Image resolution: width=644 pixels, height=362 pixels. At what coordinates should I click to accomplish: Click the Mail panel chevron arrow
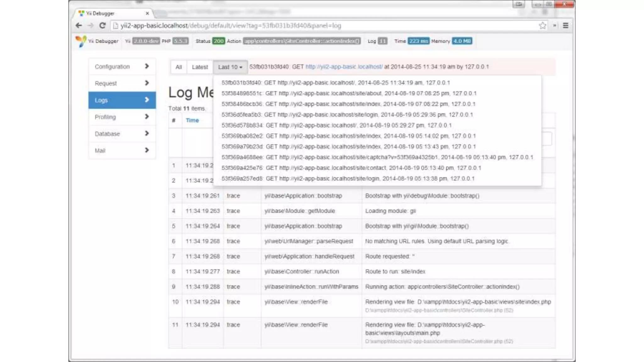point(147,150)
